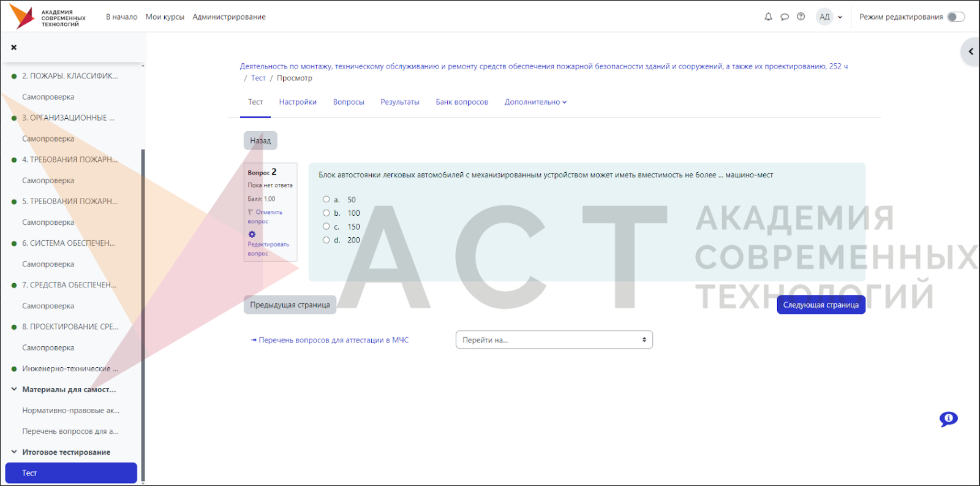Close the course index sidebar with X
980x486 pixels.
coord(14,47)
